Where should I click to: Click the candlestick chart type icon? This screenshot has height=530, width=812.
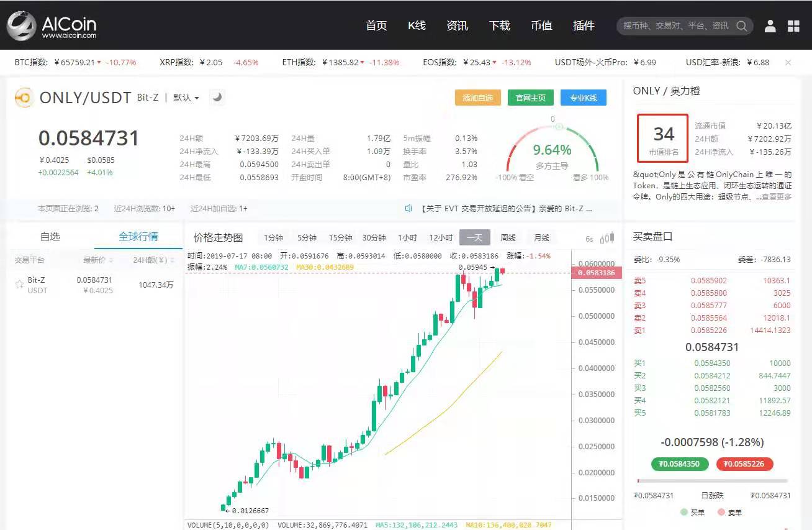coord(608,238)
